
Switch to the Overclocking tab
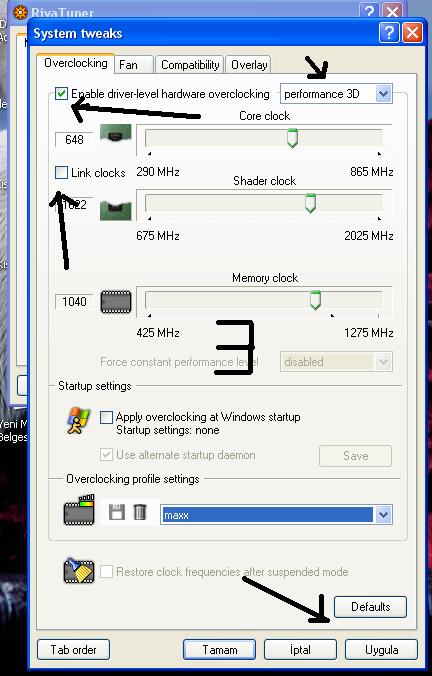coord(76,63)
